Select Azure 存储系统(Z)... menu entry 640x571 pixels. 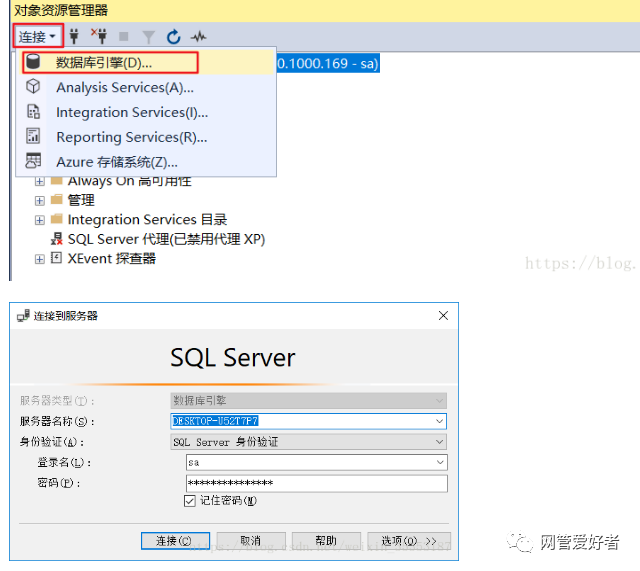click(x=146, y=162)
